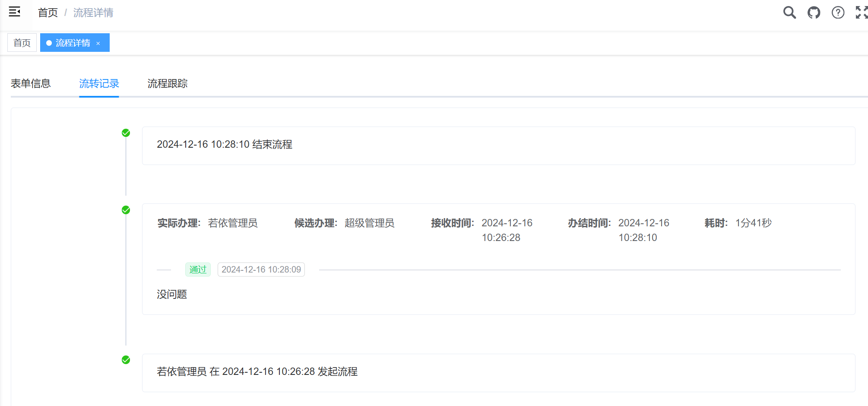Select the 流转记录 tab

click(x=99, y=84)
